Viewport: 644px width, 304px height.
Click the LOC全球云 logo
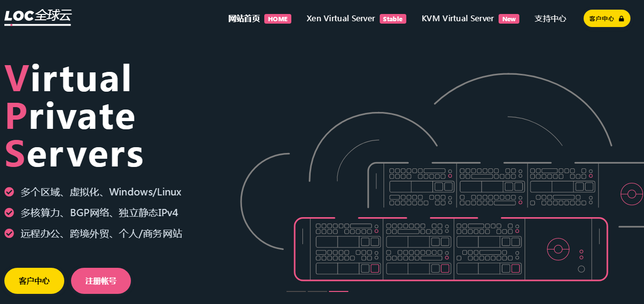pos(38,16)
